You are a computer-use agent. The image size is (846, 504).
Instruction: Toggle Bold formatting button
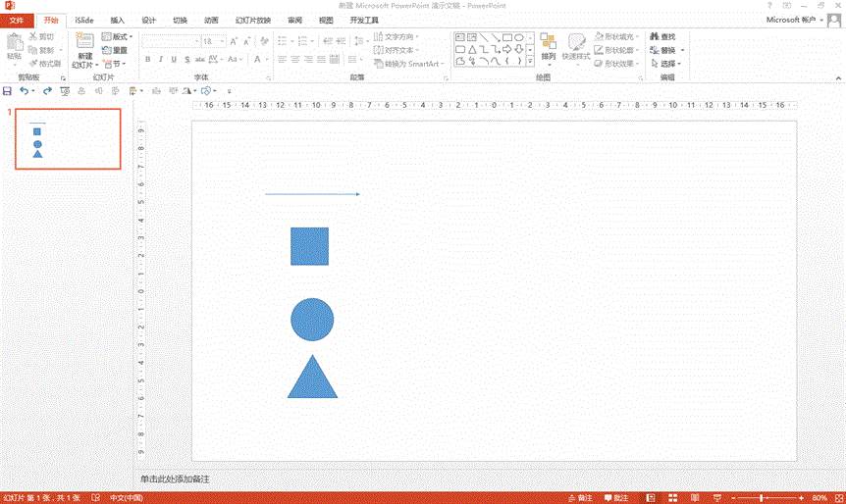[148, 59]
